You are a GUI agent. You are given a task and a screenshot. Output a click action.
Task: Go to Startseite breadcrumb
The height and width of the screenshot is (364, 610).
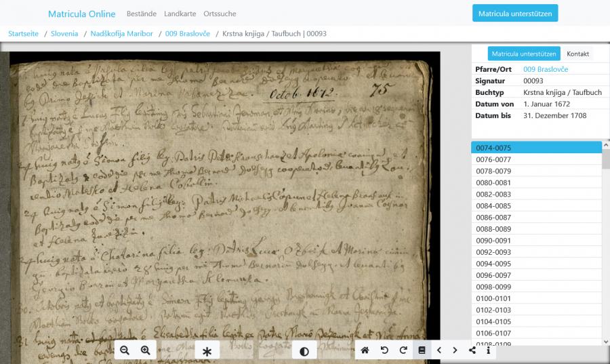tap(23, 33)
